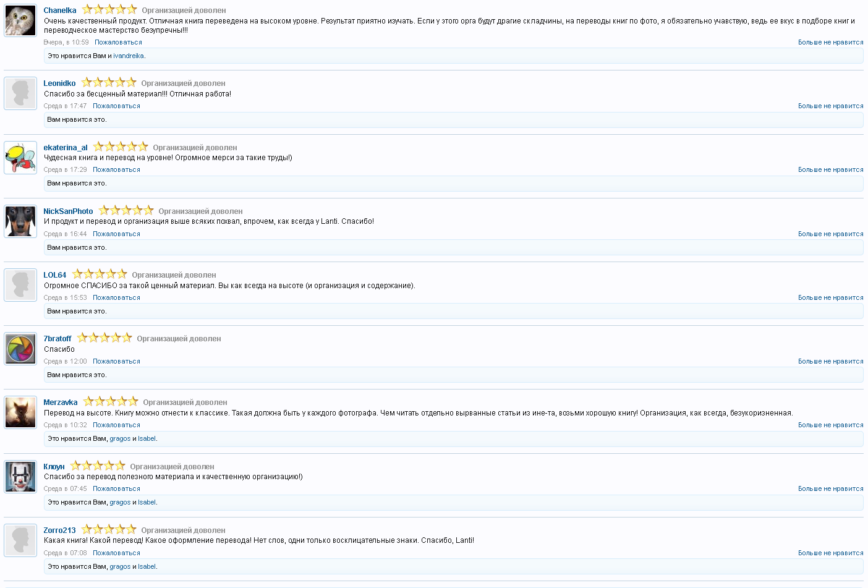Open Клоун's clown face avatar
The image size is (868, 588).
(x=20, y=477)
